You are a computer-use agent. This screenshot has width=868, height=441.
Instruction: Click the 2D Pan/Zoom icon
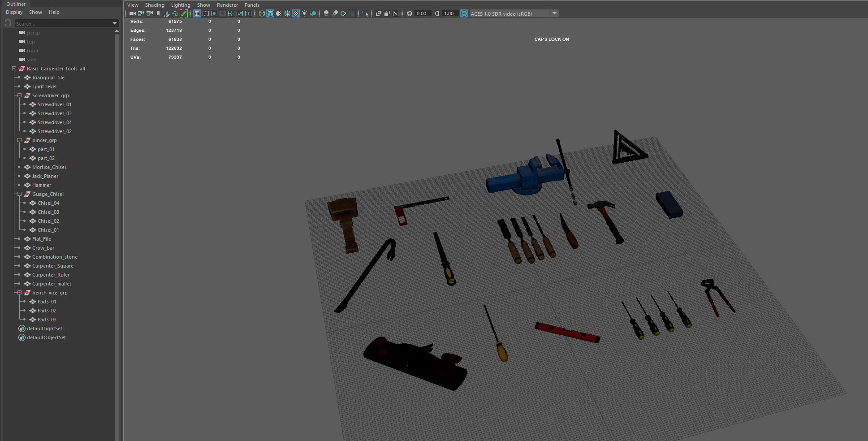point(175,13)
